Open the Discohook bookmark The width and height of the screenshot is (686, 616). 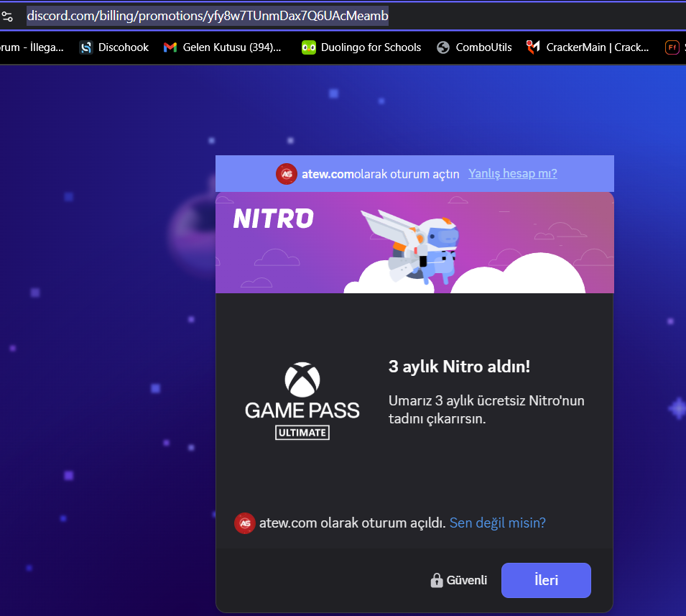click(x=113, y=47)
